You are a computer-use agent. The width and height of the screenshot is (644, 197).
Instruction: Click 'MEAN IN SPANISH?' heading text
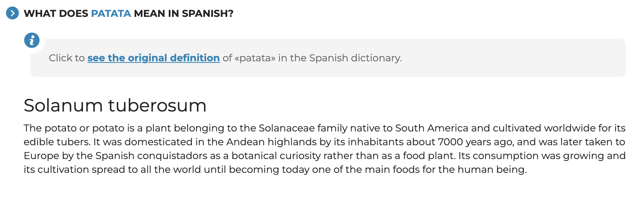click(x=183, y=13)
